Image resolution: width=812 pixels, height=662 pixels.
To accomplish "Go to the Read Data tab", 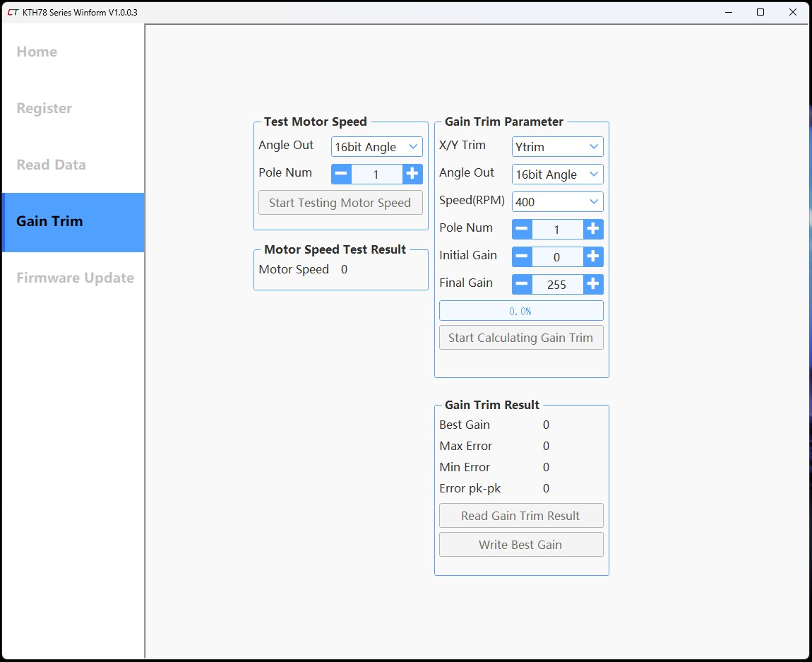I will coord(51,165).
